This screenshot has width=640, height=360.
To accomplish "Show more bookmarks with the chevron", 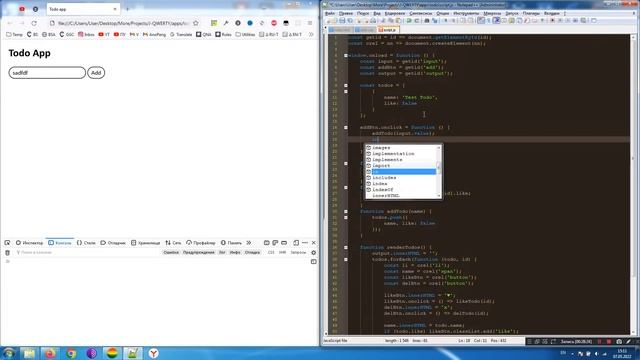I will (311, 35).
